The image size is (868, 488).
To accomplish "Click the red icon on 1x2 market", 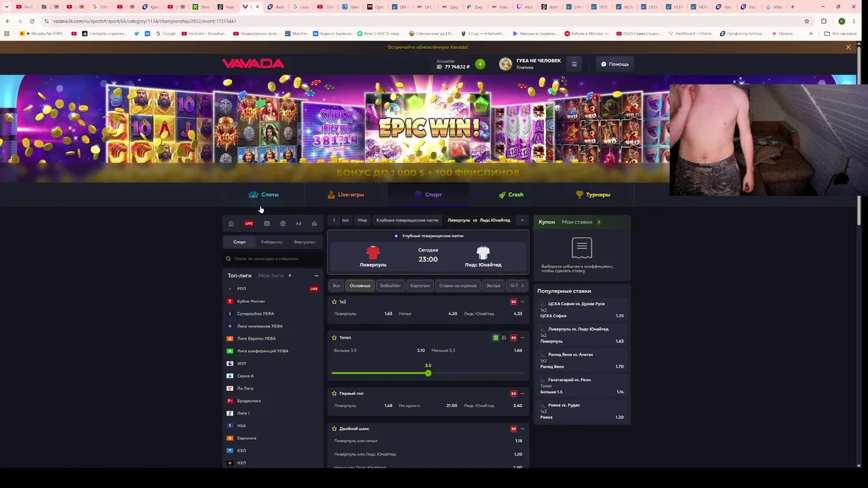I will pyautogui.click(x=513, y=302).
